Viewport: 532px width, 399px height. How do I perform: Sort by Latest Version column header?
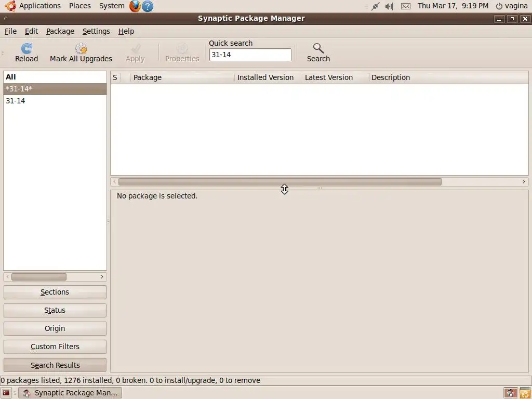(x=335, y=77)
